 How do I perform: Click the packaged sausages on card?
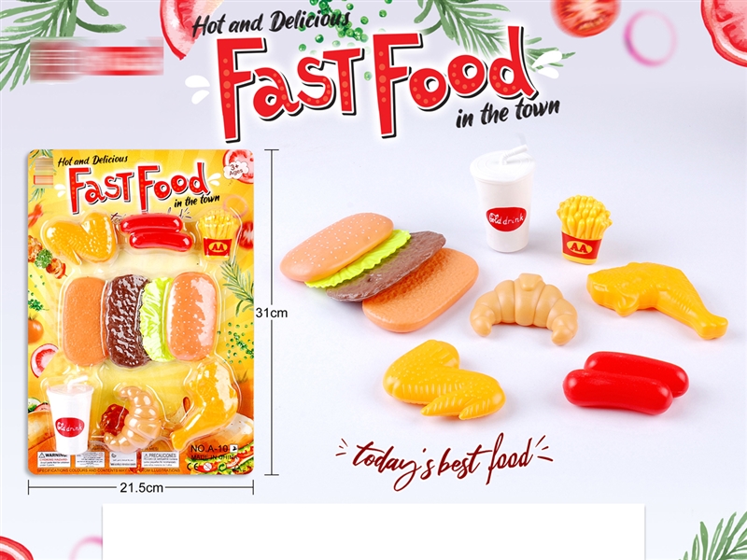155,232
